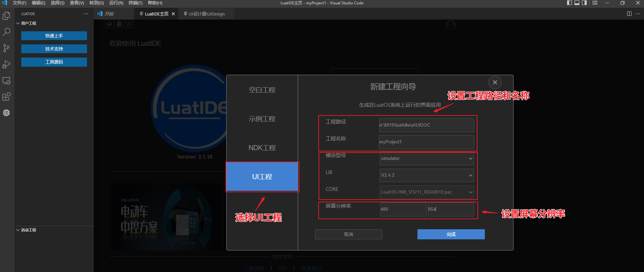Select NDK工程 in the project wizard

click(262, 148)
